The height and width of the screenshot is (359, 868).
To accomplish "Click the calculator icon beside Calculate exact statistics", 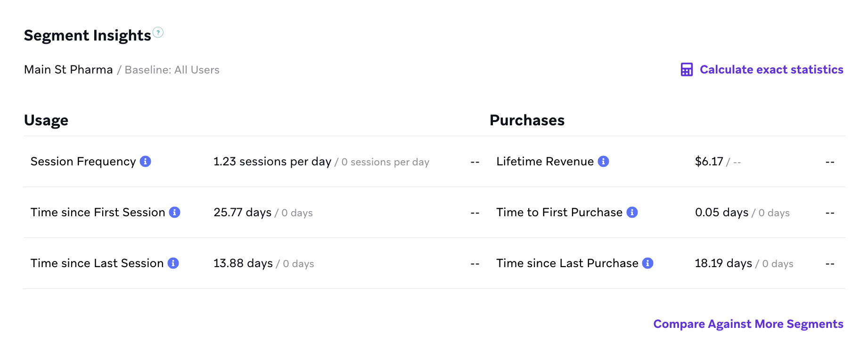I will 687,70.
